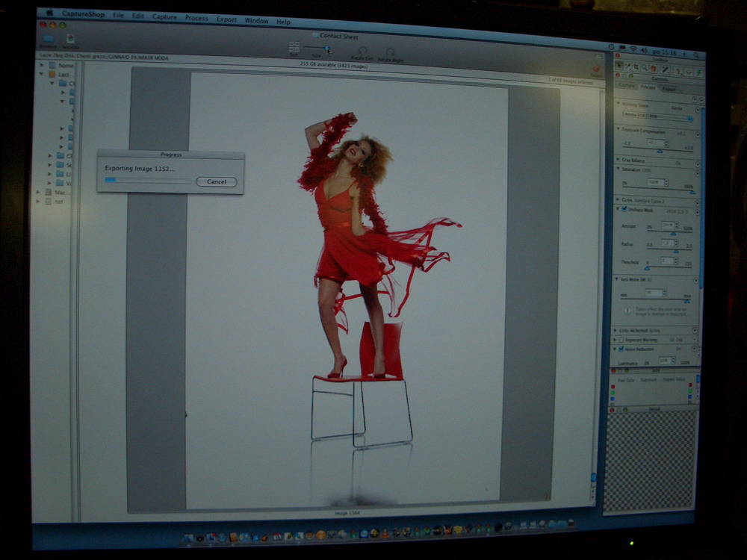Viewport: 747px width, 560px height.
Task: Switch to the Export tab
Action: (x=669, y=88)
